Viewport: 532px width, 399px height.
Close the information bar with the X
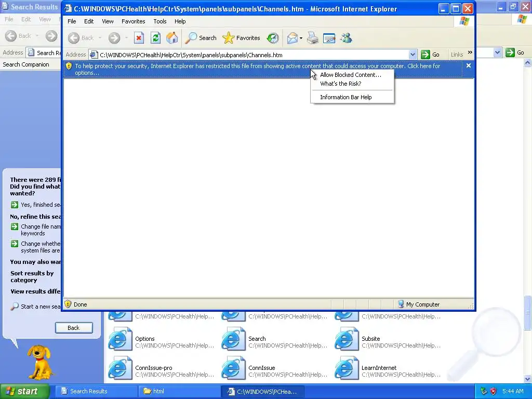click(468, 65)
